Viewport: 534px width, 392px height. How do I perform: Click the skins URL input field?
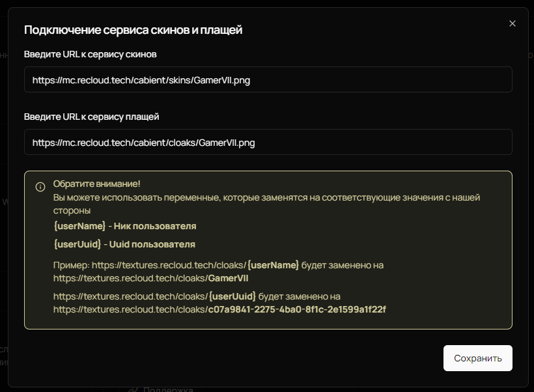[x=267, y=79]
